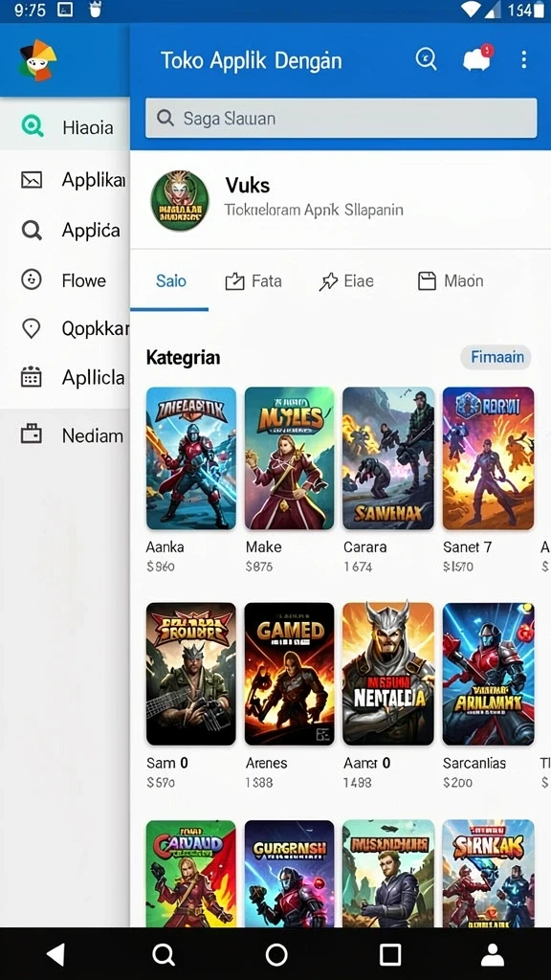Switch to the Eiae tab

click(346, 281)
